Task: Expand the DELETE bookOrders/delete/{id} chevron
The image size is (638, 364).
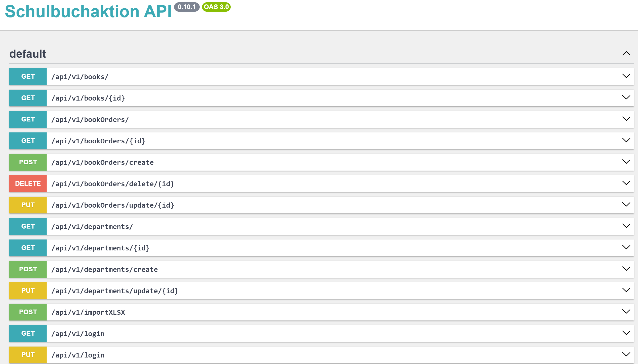Action: point(626,183)
